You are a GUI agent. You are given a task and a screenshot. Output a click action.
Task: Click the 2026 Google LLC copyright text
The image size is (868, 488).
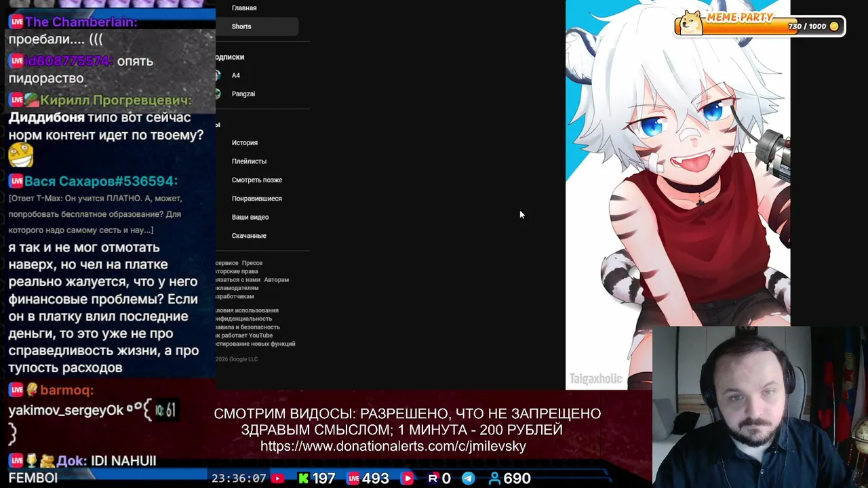(x=237, y=359)
